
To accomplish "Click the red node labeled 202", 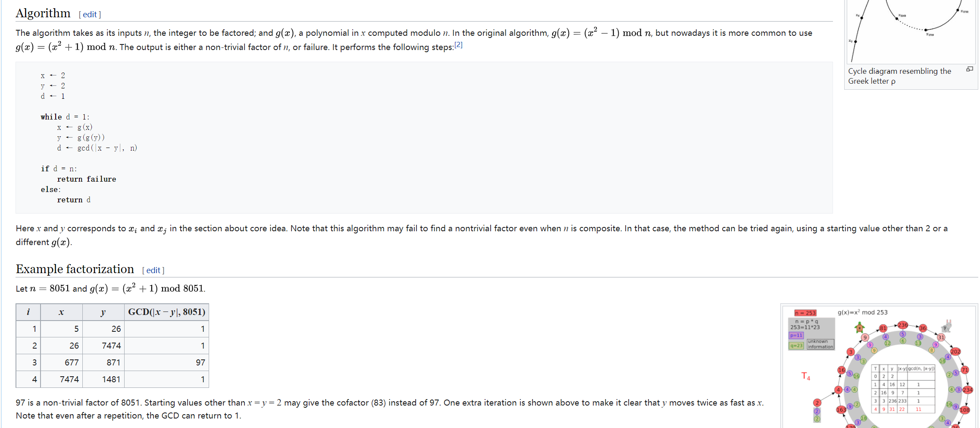I will [x=955, y=351].
